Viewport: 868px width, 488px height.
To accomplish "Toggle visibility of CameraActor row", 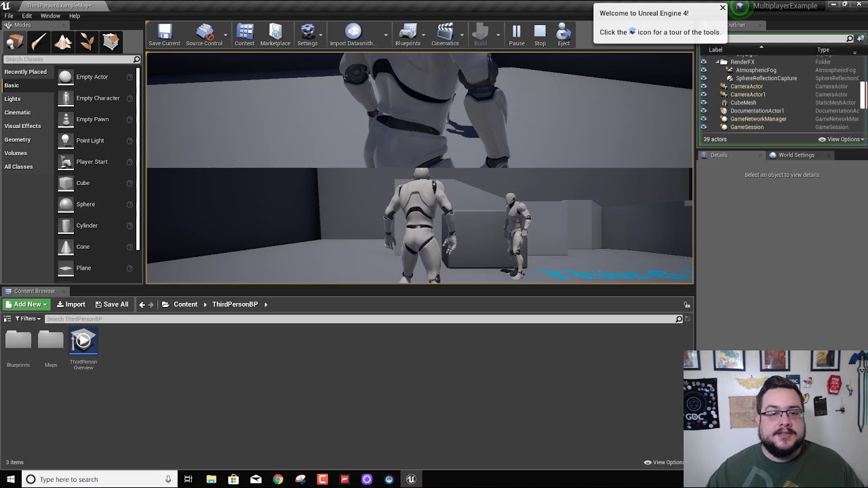I will (x=703, y=86).
